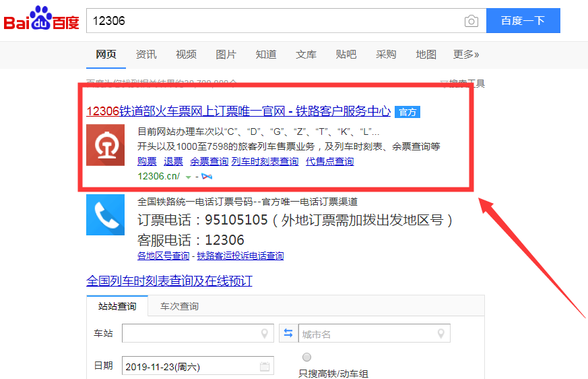This screenshot has height=379, width=588.
Task: Switch to the 图片 tab
Action: coord(226,55)
